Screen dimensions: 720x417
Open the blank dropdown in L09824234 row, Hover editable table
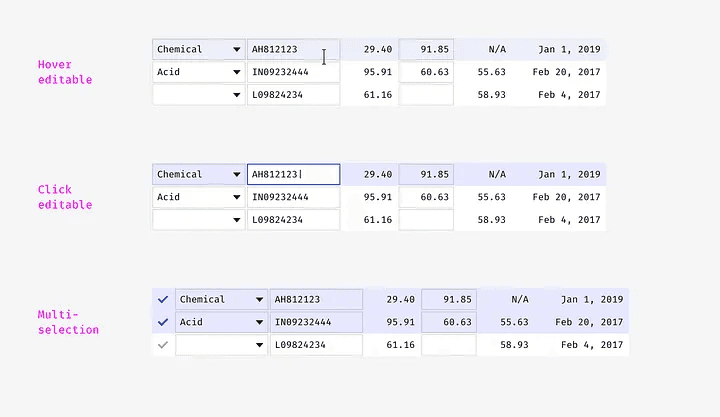pos(199,95)
